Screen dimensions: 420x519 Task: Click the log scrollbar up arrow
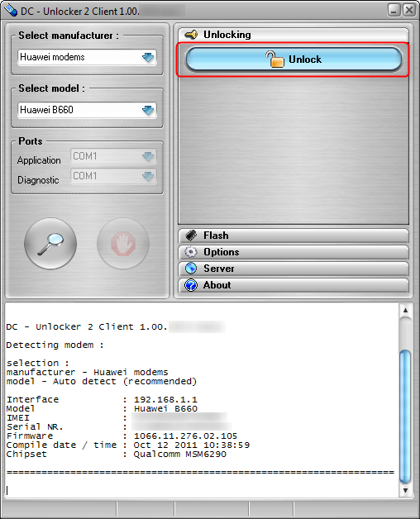[x=405, y=311]
